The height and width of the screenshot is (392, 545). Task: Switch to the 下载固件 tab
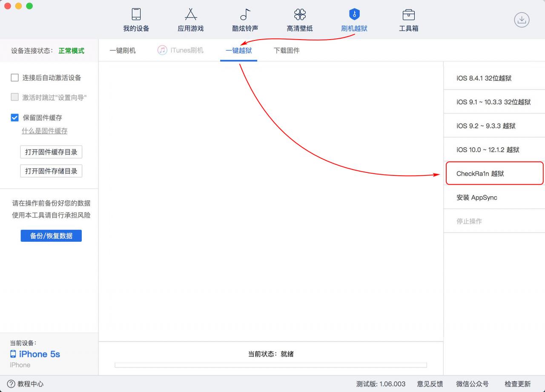click(287, 50)
